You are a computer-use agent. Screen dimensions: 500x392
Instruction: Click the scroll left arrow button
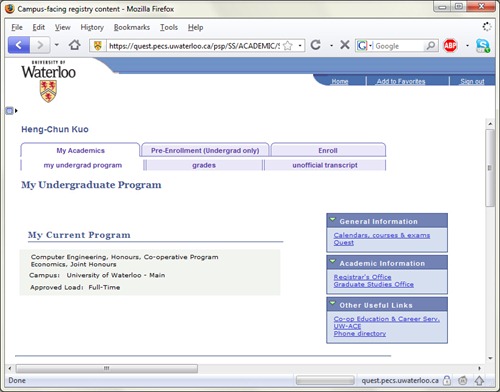(x=10, y=368)
